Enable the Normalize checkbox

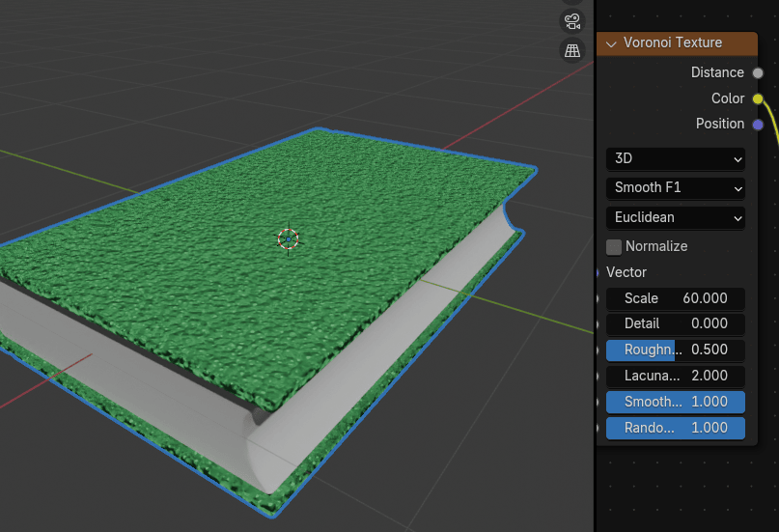(614, 246)
